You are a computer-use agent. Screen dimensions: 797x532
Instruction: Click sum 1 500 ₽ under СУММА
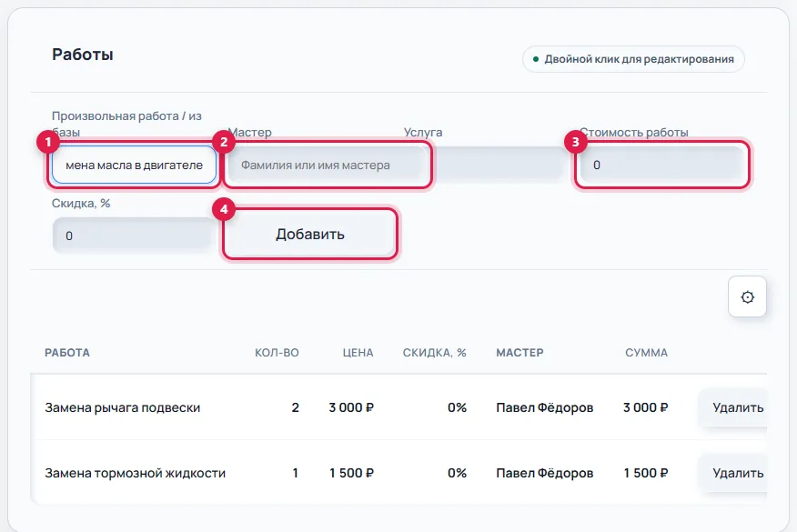point(646,473)
